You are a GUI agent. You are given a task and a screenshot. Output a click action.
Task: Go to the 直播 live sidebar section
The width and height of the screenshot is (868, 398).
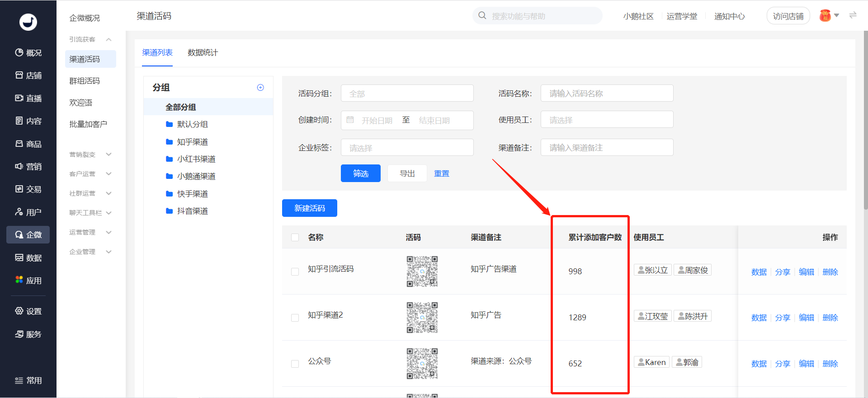click(28, 98)
